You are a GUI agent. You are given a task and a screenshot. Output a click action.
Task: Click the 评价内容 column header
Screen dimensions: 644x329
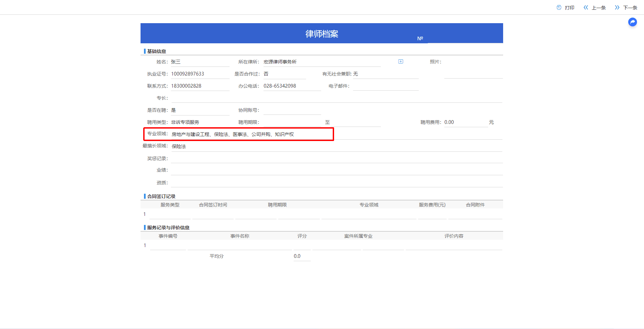click(454, 236)
